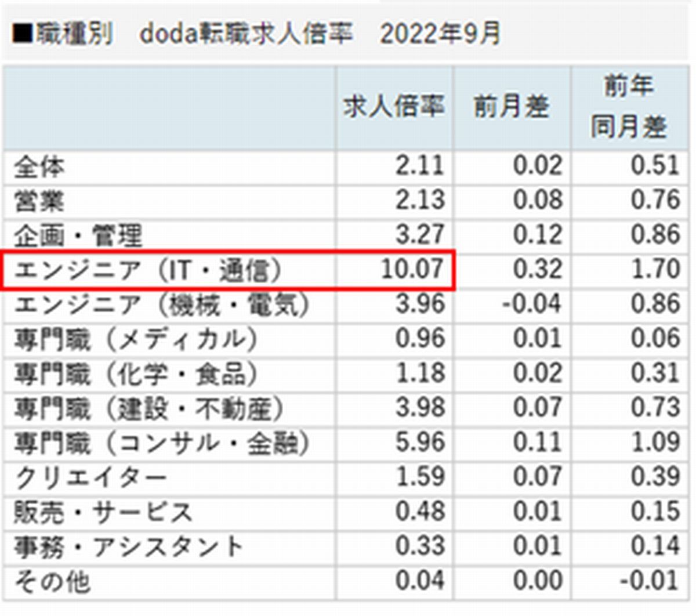Select the '企画・管理' row label
The height and width of the screenshot is (616, 696).
[78, 235]
